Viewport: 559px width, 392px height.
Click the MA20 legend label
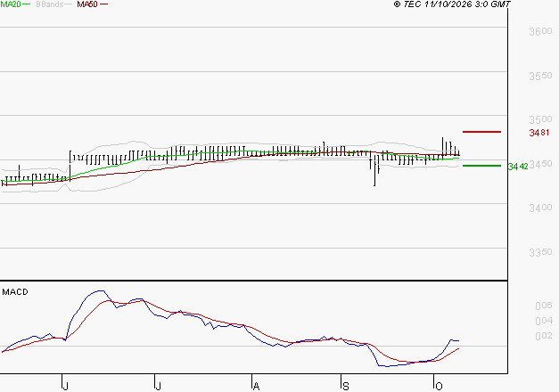(x=11, y=4)
